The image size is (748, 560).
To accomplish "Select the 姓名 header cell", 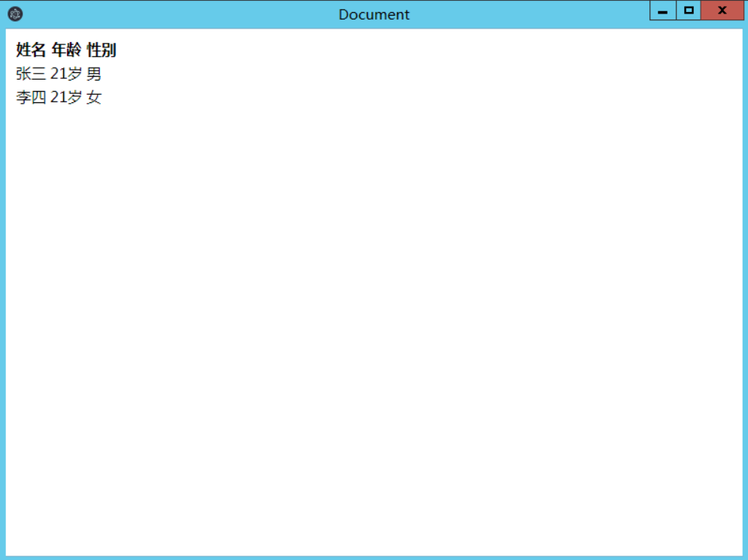I will pyautogui.click(x=31, y=50).
